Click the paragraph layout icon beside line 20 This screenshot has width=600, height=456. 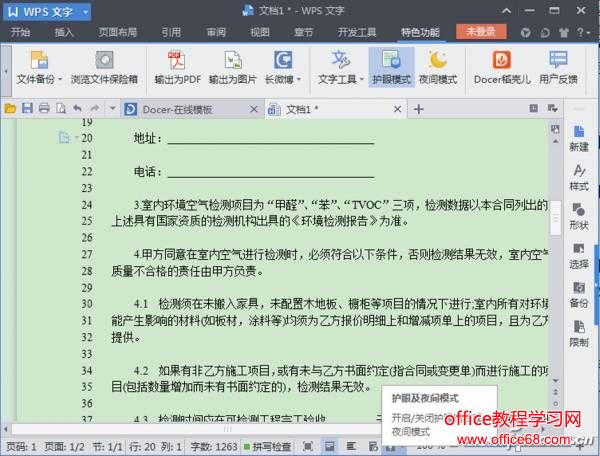(x=64, y=137)
